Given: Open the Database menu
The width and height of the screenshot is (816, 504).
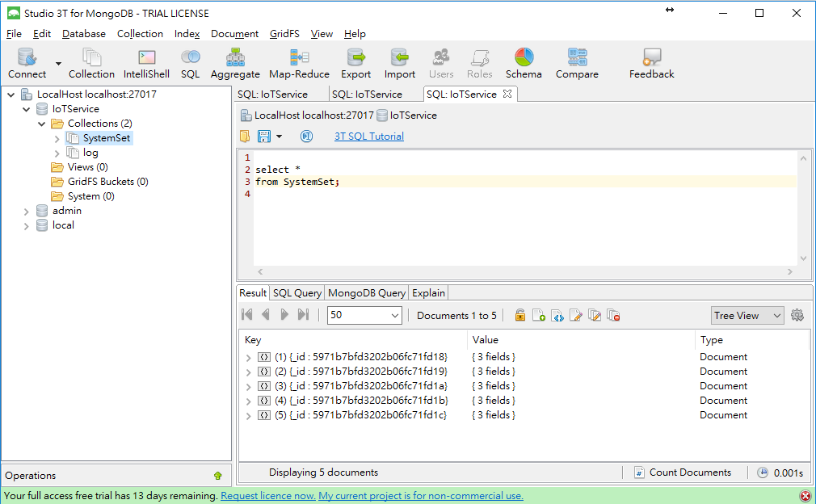Looking at the screenshot, I should 84,34.
